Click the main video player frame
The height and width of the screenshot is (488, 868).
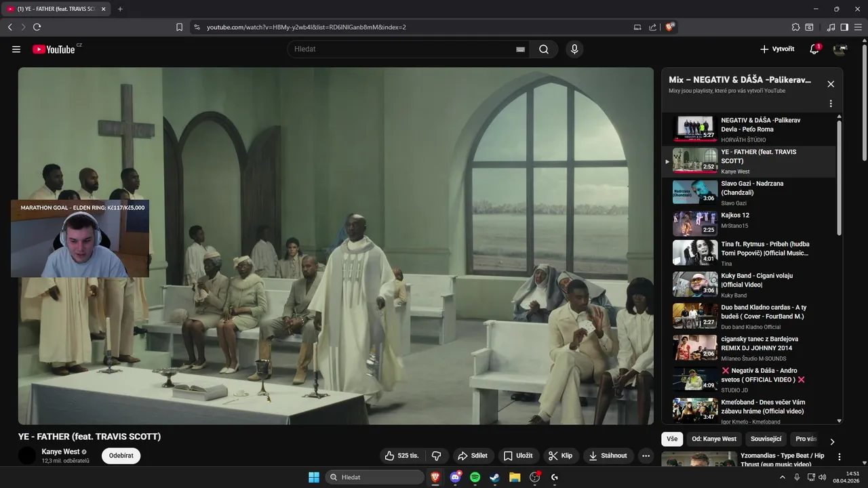336,245
